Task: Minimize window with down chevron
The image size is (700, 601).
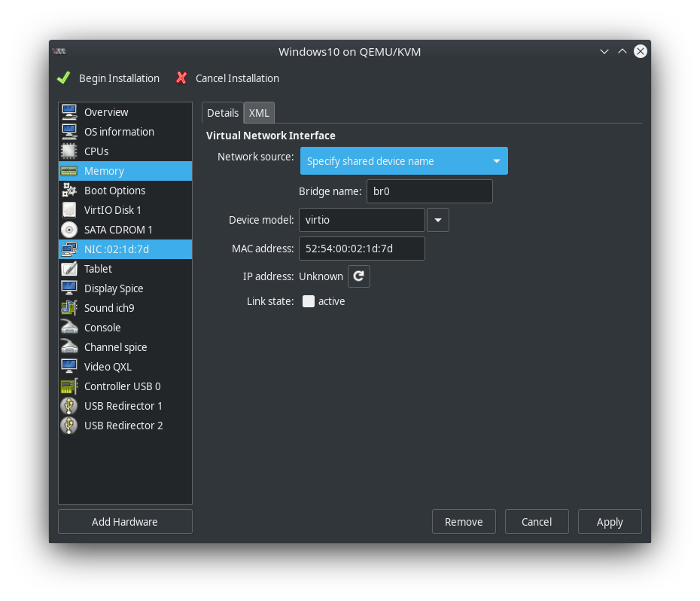Action: [x=604, y=51]
